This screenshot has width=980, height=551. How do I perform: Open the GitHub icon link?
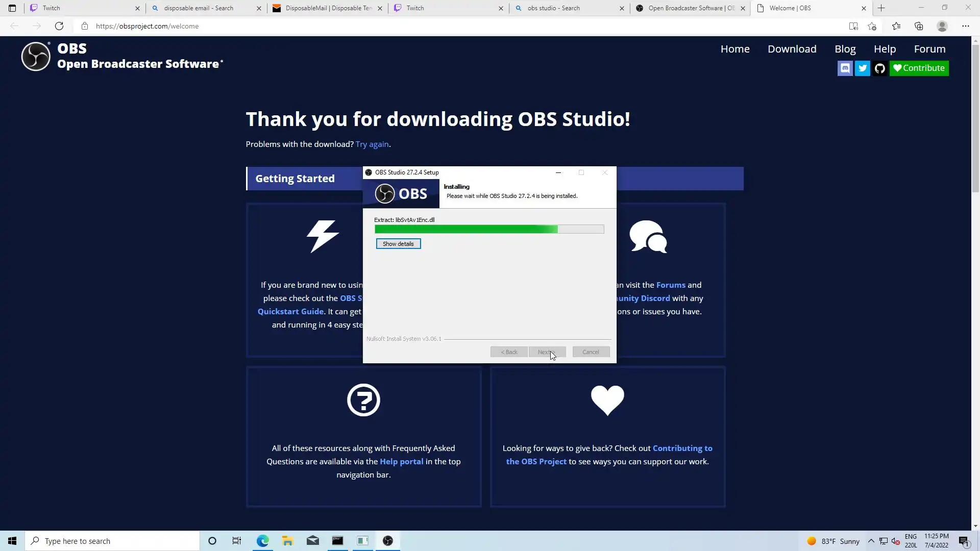click(x=879, y=68)
